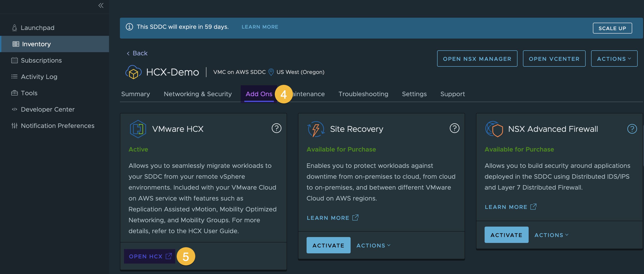The image size is (644, 274).
Task: Click the Inventory list icon
Action: coord(16,44)
